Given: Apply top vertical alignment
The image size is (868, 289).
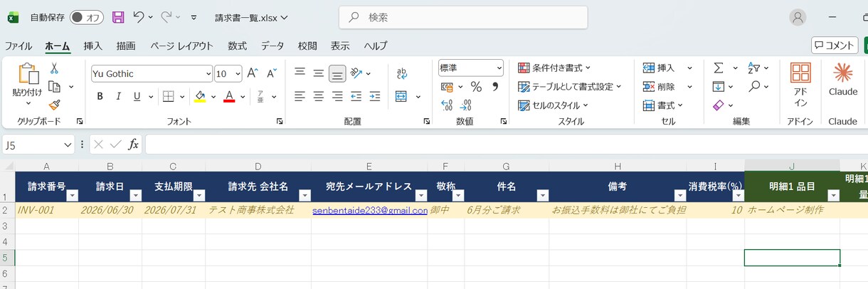Looking at the screenshot, I should pyautogui.click(x=300, y=73).
